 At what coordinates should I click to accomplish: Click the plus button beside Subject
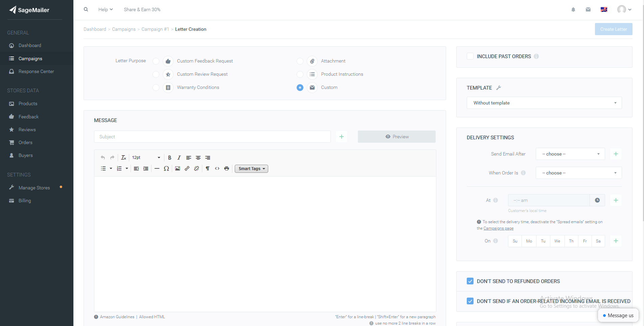point(342,137)
